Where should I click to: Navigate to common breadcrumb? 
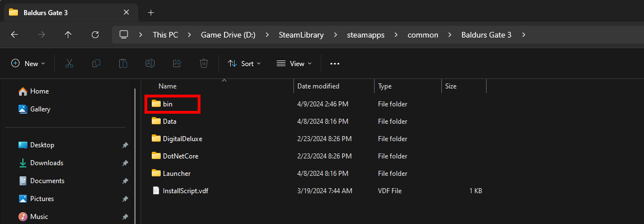[423, 35]
